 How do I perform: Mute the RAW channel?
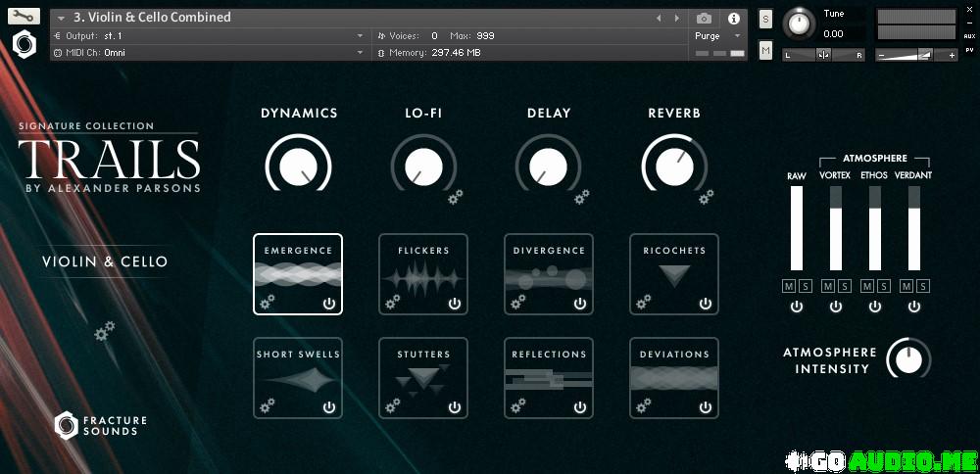[x=789, y=286]
